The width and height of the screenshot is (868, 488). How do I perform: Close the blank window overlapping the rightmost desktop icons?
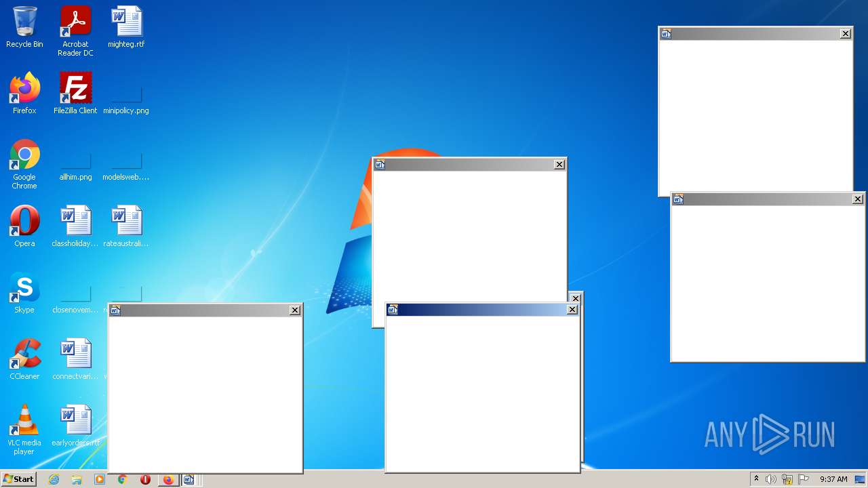click(295, 310)
